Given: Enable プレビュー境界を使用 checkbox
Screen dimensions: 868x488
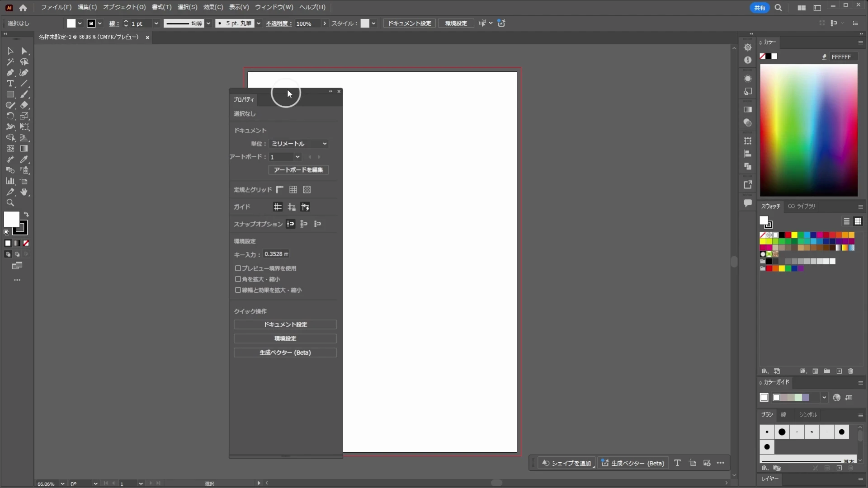Looking at the screenshot, I should click(x=238, y=268).
